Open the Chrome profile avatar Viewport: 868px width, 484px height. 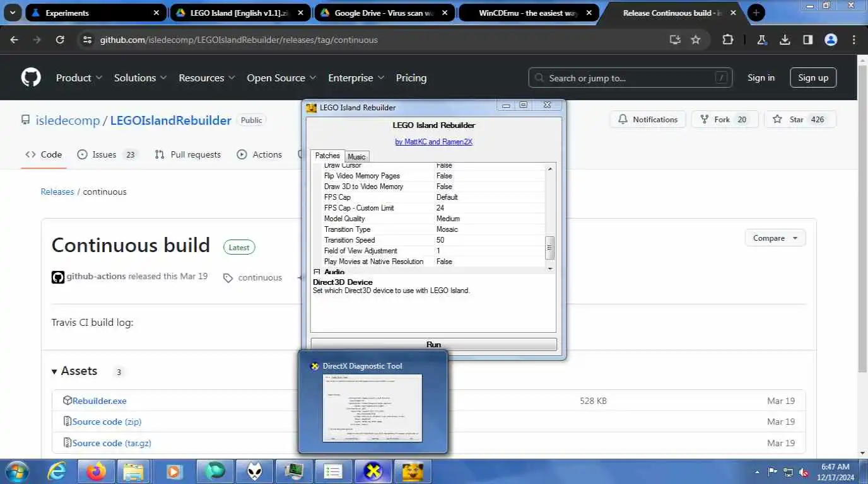831,40
